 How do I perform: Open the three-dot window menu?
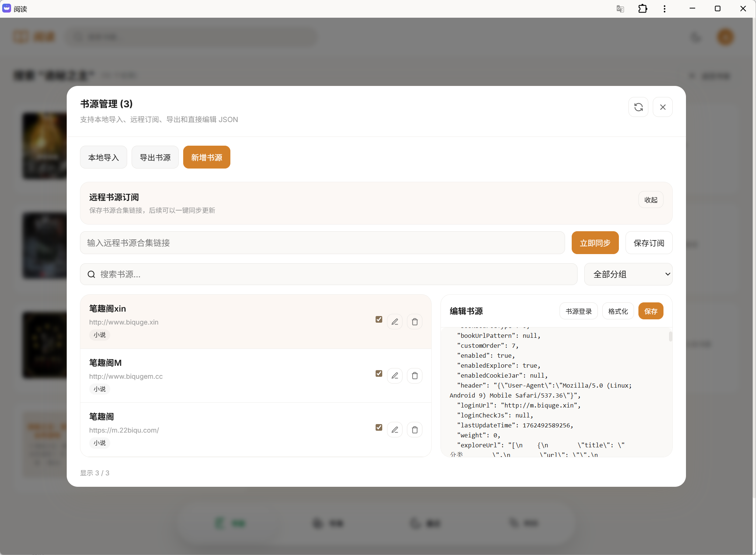pyautogui.click(x=664, y=8)
